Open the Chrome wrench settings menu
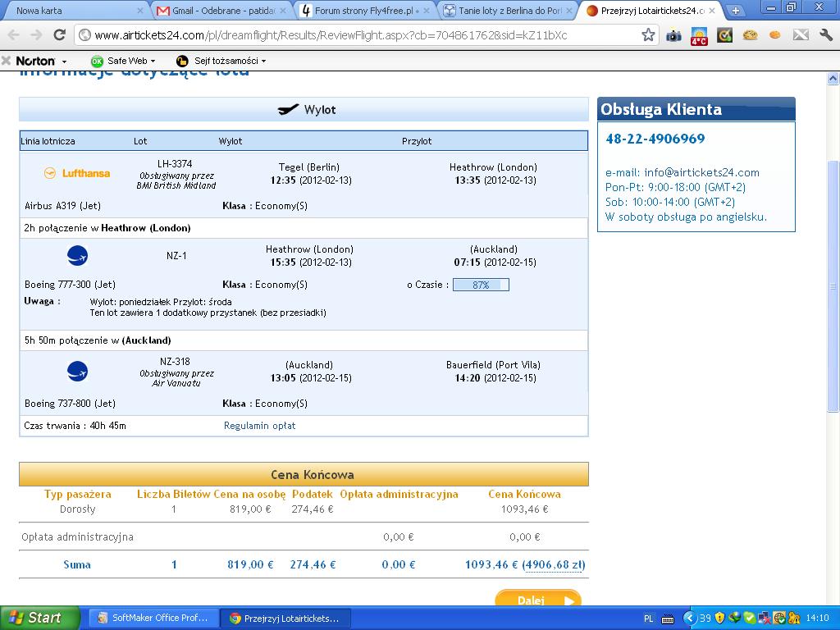The height and width of the screenshot is (630, 840). click(x=826, y=35)
